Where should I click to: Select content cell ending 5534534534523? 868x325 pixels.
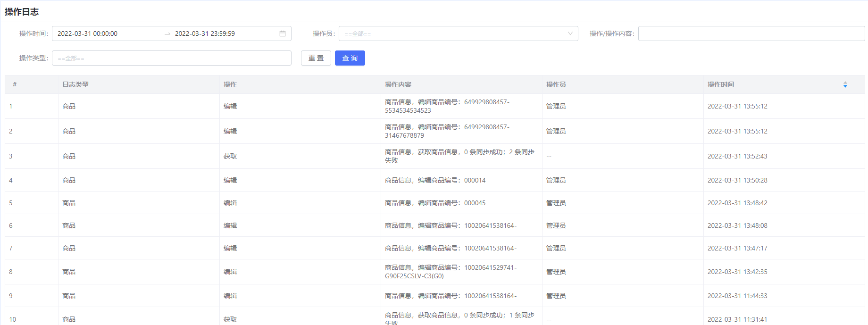coord(461,106)
